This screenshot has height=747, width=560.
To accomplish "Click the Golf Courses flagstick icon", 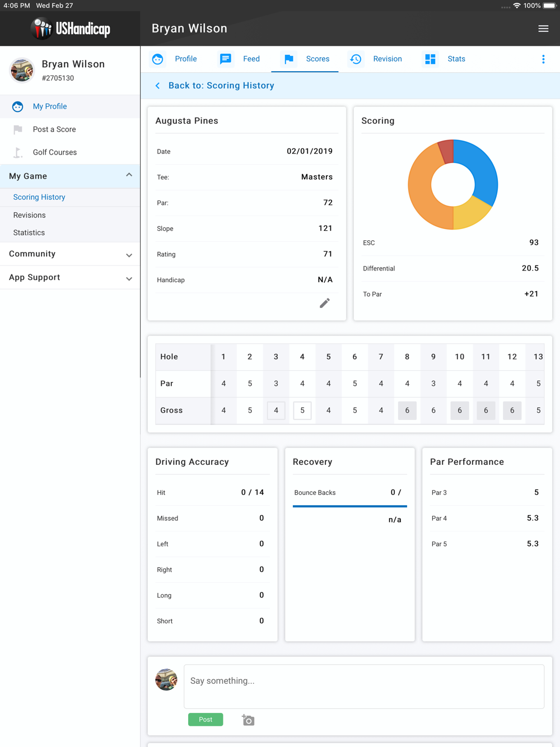I will click(x=18, y=152).
